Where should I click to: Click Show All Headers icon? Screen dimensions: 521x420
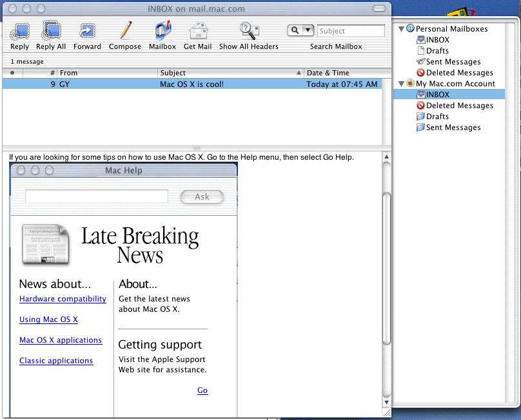point(249,30)
